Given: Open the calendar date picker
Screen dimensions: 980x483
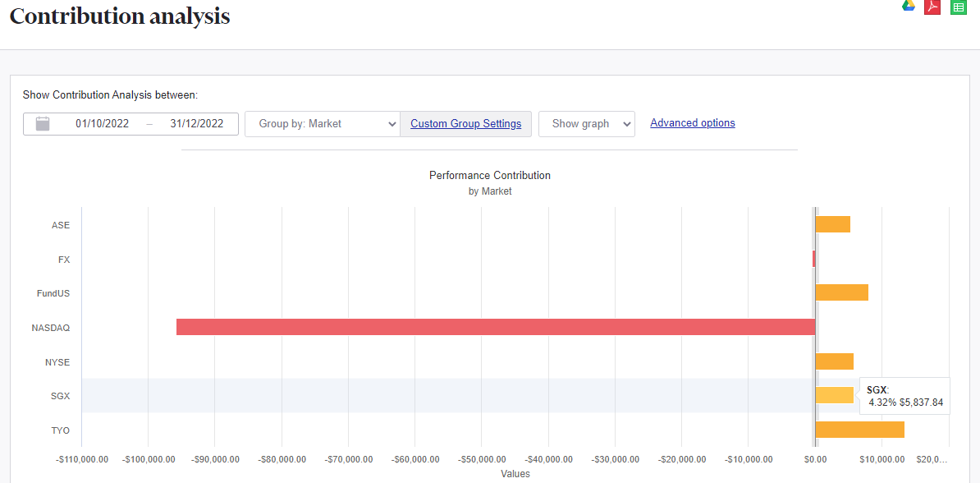Looking at the screenshot, I should click(43, 123).
